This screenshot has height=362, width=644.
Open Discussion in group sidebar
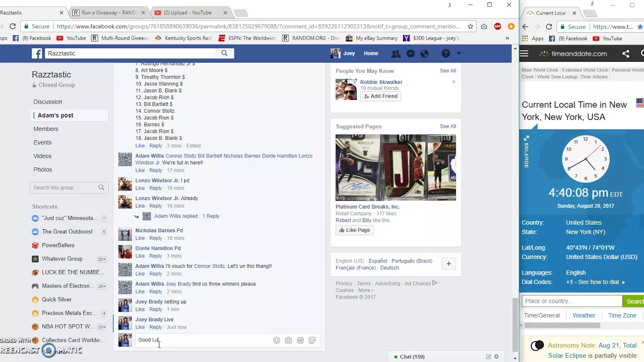pos(48,102)
